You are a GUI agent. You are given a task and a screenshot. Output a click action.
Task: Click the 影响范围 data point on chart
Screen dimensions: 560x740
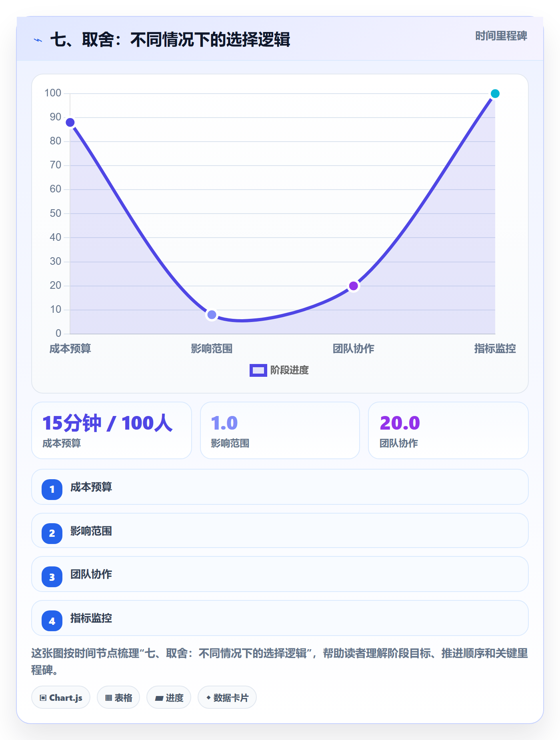212,315
